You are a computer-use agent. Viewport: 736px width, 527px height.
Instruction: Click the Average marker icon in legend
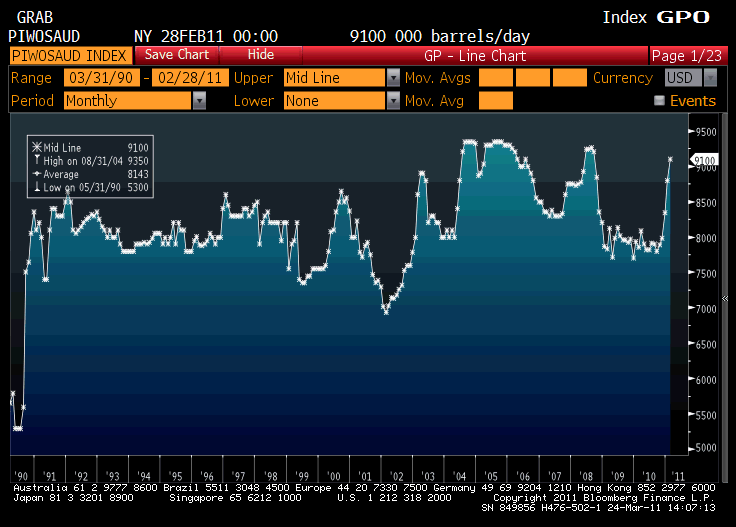(37, 173)
